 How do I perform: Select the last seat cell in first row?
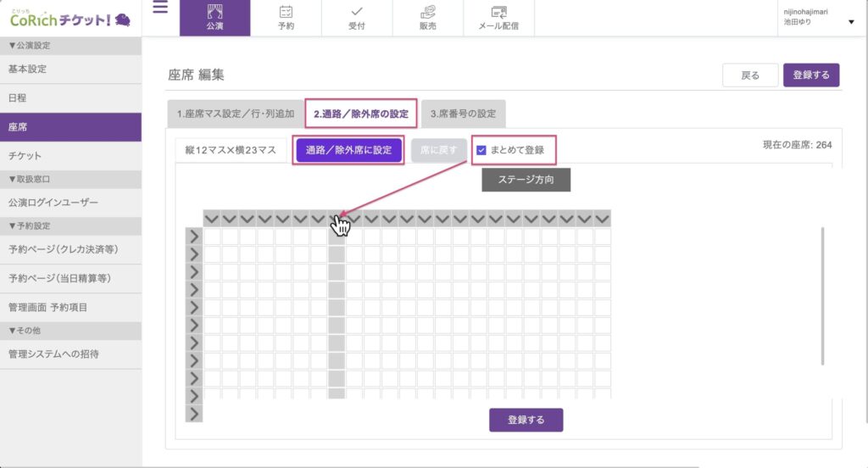602,237
